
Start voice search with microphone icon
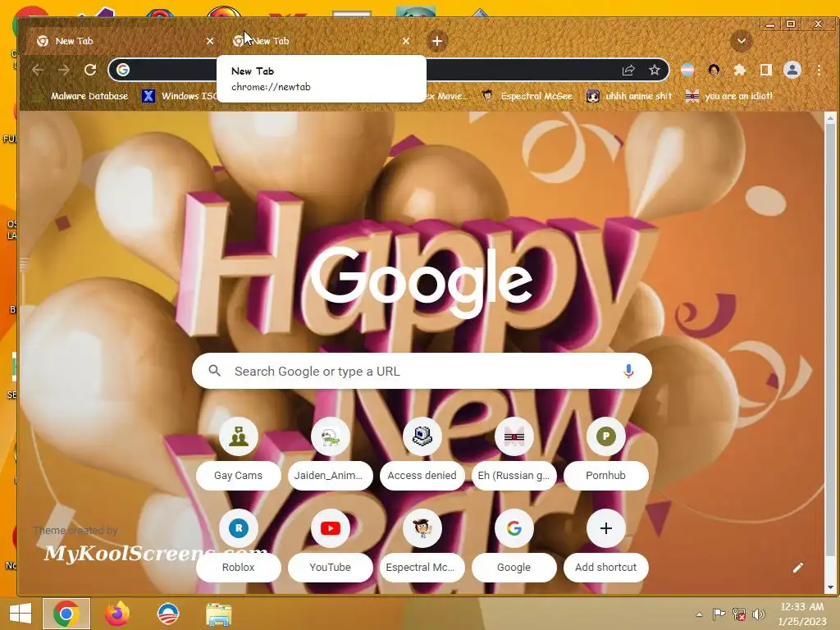628,371
